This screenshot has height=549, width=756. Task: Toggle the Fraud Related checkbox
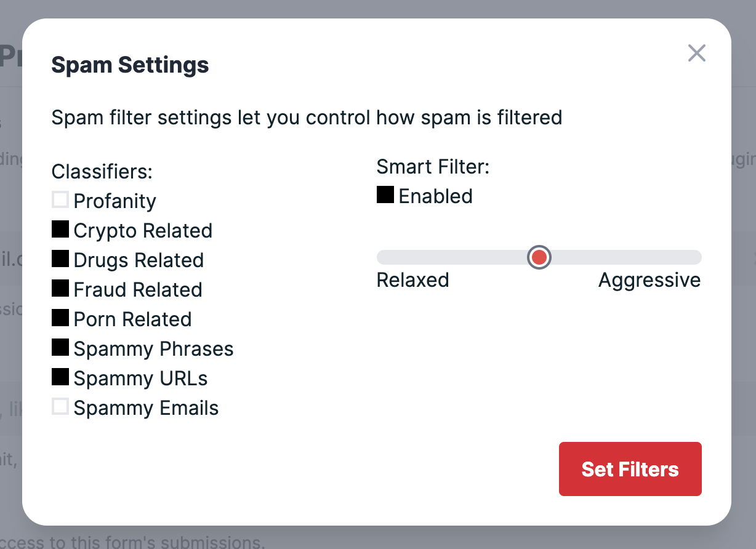pos(60,289)
